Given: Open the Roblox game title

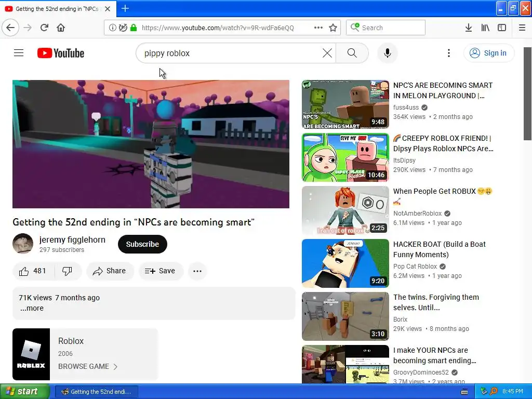Looking at the screenshot, I should coord(71,341).
